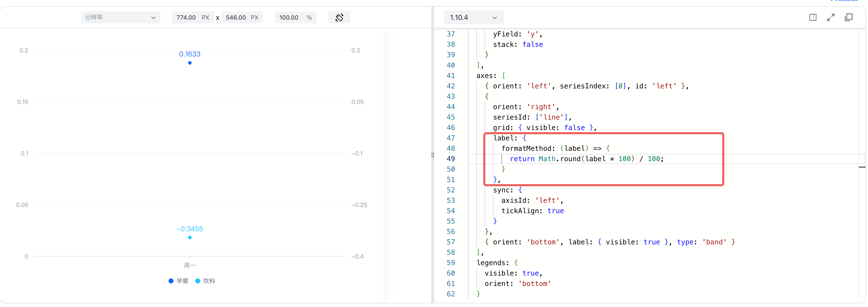Screen dimensions: 868x307
Task: Click the 'stack: false' code line
Action: 518,44
